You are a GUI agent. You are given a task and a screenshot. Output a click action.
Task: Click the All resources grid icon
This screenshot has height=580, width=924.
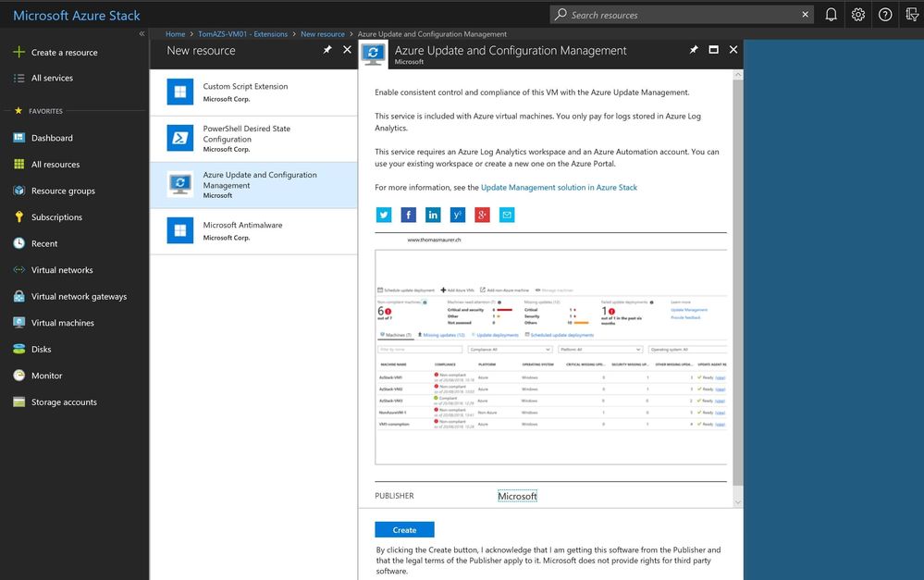click(18, 164)
